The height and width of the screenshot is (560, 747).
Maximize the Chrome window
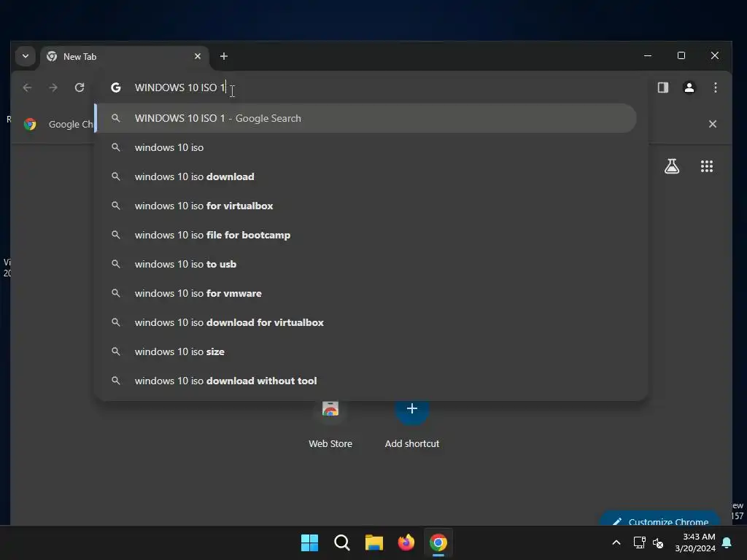click(681, 55)
